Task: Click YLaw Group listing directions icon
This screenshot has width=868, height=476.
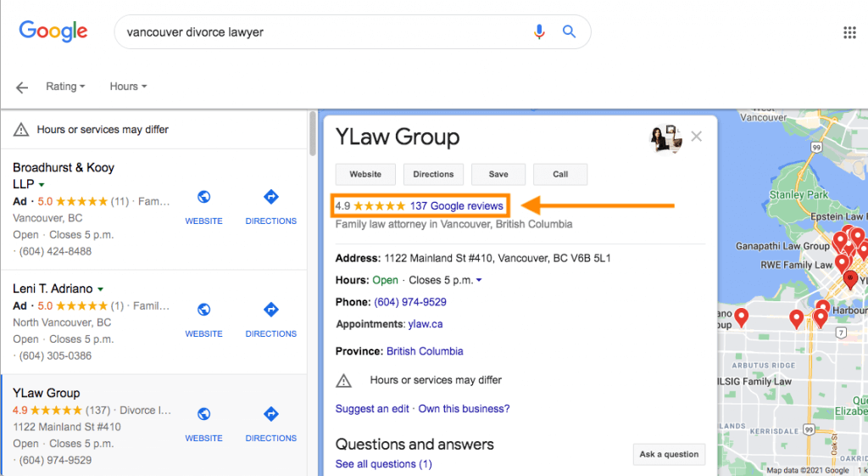Action: (270, 414)
